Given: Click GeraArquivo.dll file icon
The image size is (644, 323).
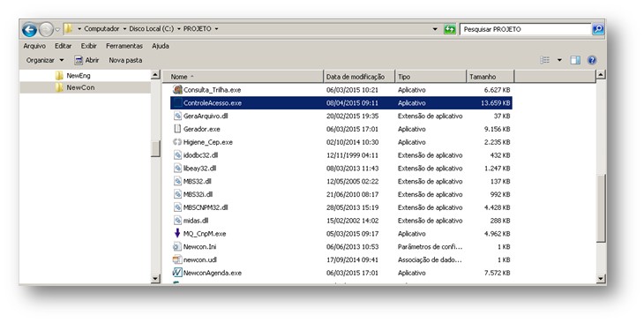Looking at the screenshot, I should coord(177,116).
